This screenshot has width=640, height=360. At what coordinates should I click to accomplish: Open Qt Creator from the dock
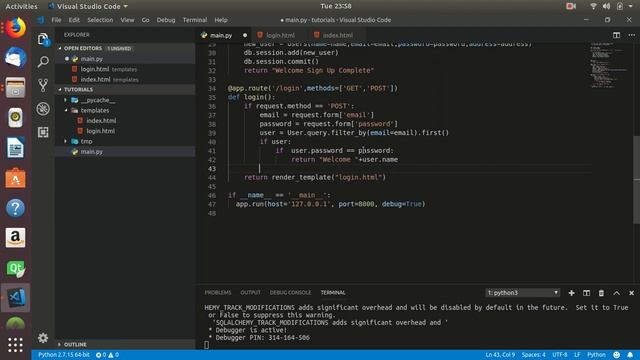[x=16, y=268]
